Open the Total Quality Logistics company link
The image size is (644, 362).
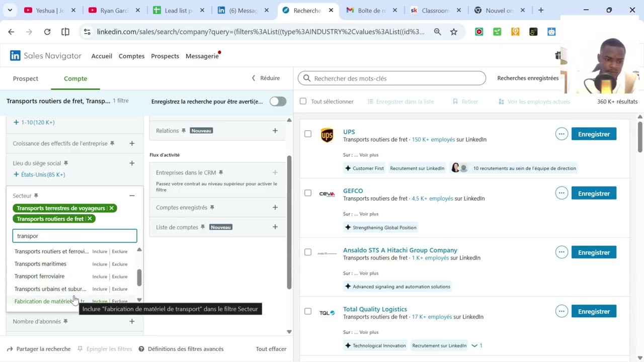click(375, 309)
